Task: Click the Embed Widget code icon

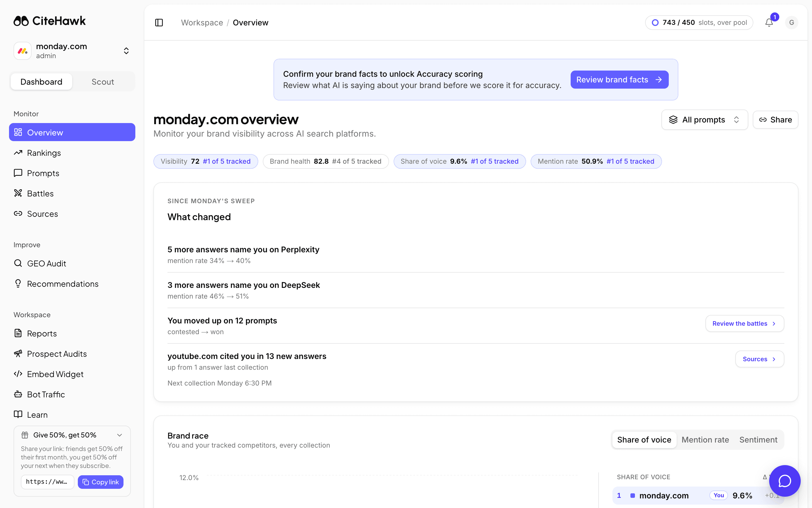Action: (18, 374)
